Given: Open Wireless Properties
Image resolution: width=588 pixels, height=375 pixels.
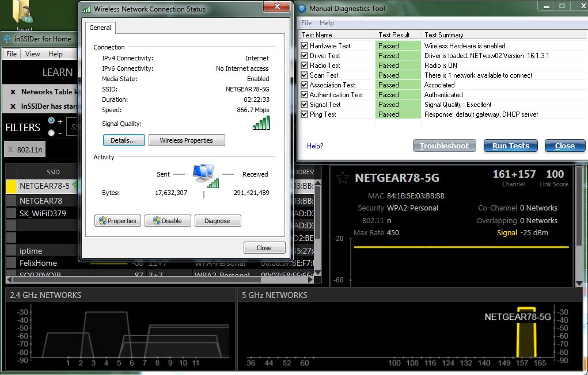Looking at the screenshot, I should [x=187, y=140].
